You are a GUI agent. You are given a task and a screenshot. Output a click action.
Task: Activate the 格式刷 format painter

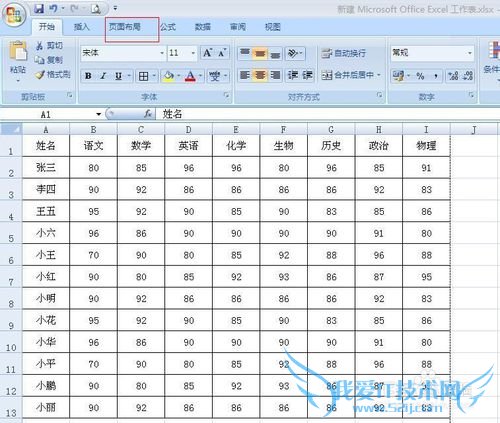(53, 74)
